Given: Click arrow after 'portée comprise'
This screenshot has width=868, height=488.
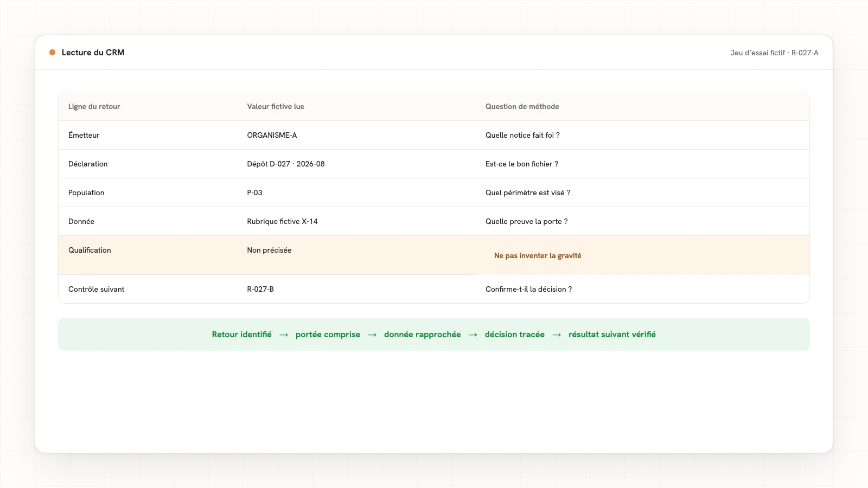Looking at the screenshot, I should (372, 335).
